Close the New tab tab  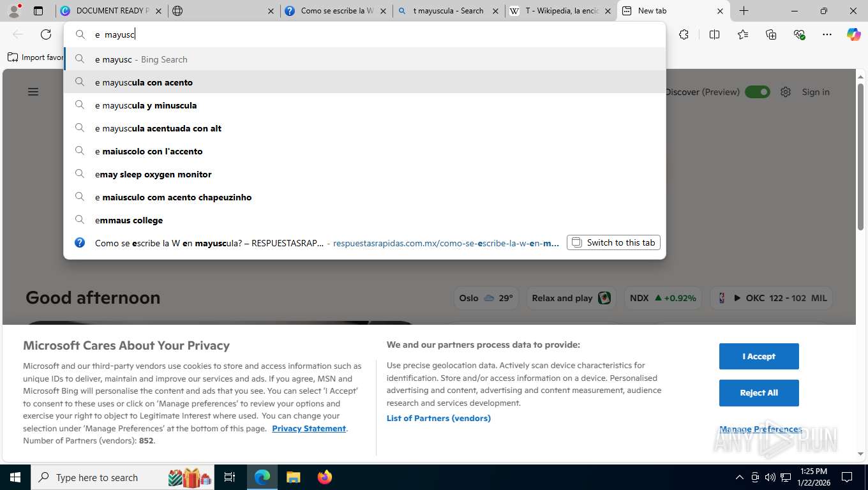coord(720,11)
